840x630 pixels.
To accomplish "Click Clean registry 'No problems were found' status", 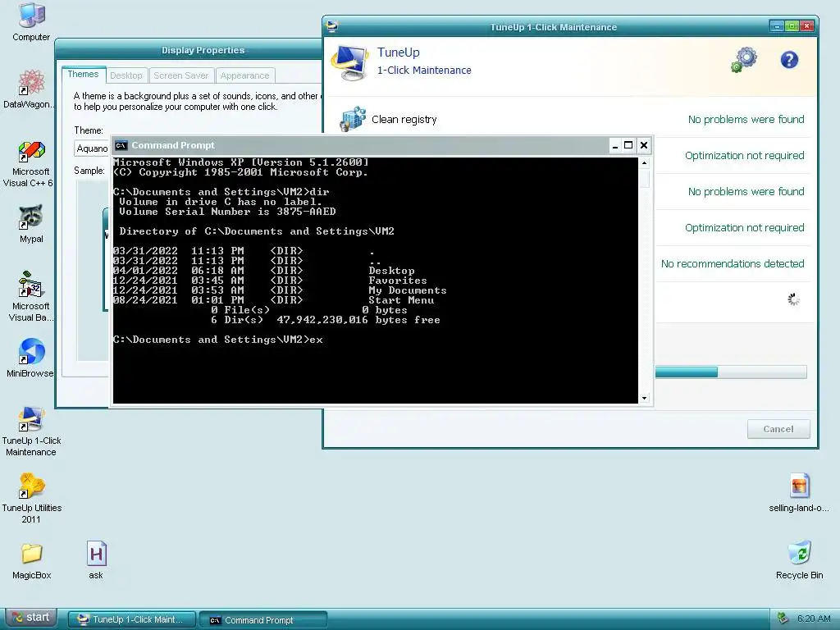I will (x=746, y=119).
